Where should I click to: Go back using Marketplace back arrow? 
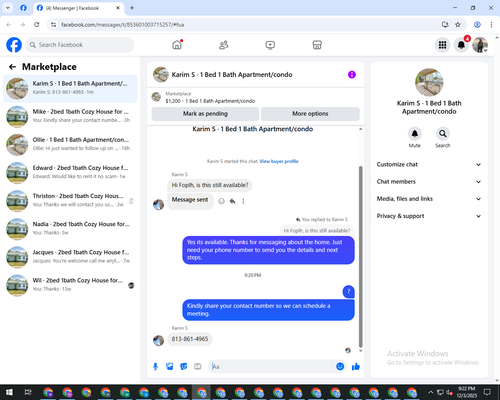point(12,67)
